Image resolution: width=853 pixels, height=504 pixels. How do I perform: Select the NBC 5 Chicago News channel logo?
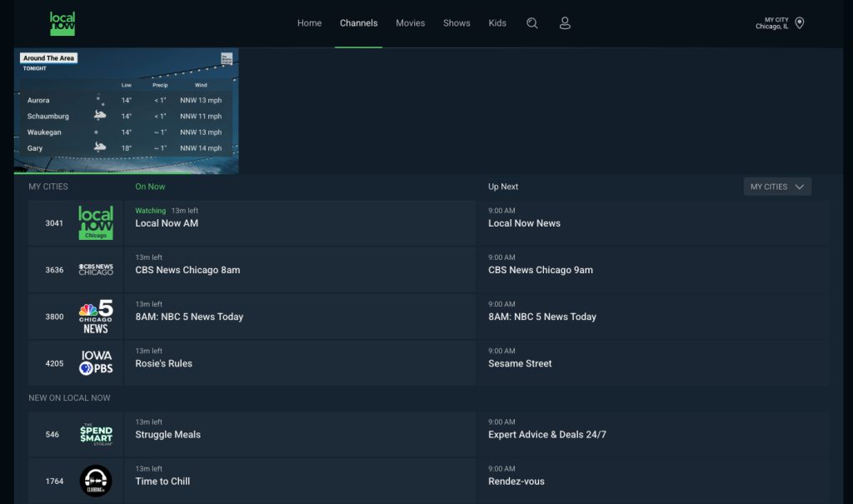tap(95, 316)
